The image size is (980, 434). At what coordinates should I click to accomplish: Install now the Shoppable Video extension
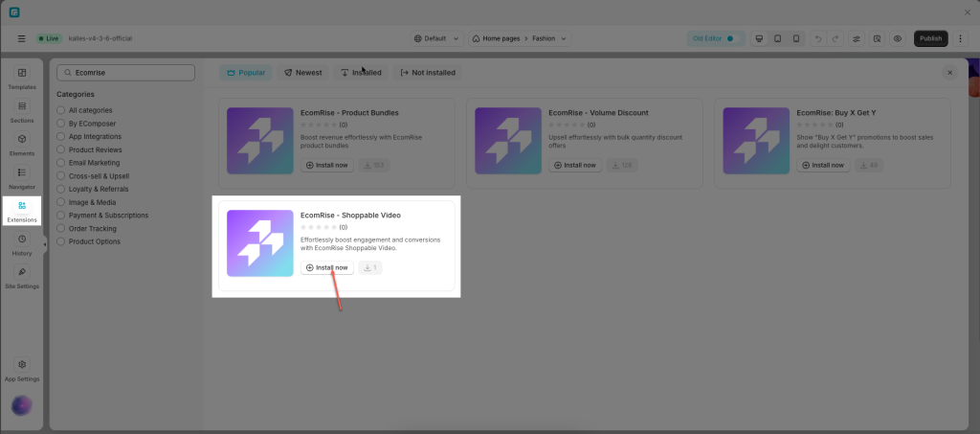[327, 267]
